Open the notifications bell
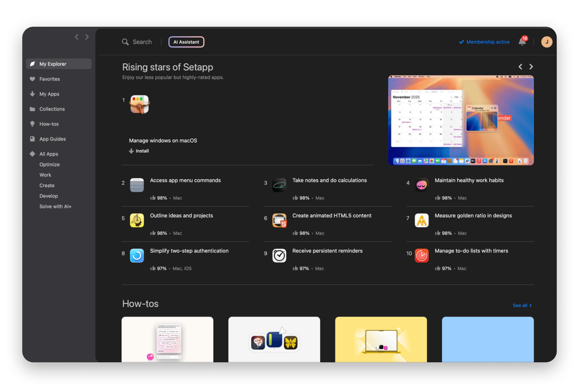The image size is (579, 392). coord(522,42)
